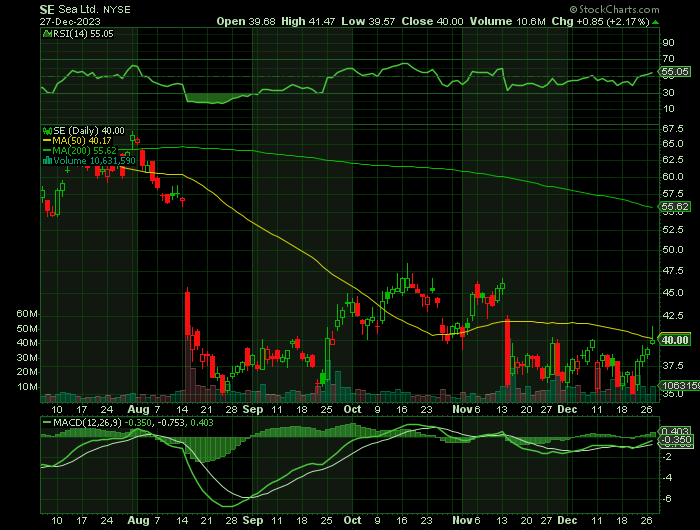Click the -0.753 signal value in the MACD legend
700x530 pixels.
[x=171, y=423]
